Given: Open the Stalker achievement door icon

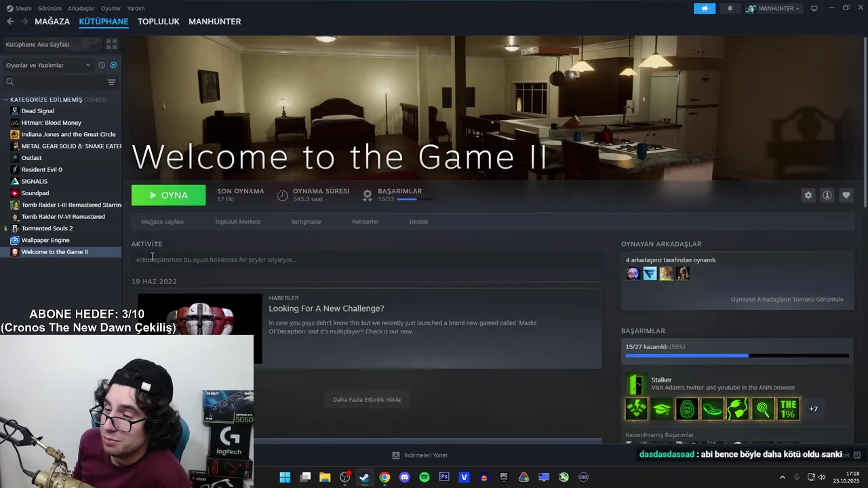Looking at the screenshot, I should 636,384.
